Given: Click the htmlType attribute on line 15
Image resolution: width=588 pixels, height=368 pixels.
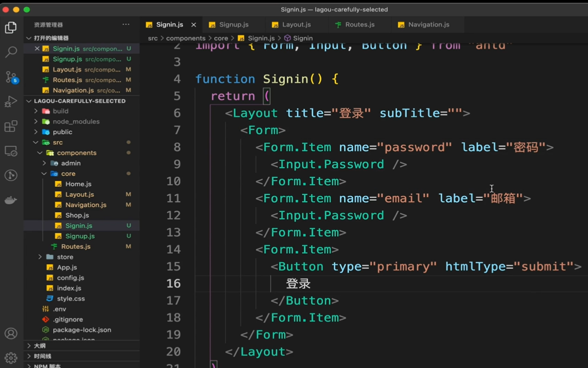Looking at the screenshot, I should (x=475, y=266).
